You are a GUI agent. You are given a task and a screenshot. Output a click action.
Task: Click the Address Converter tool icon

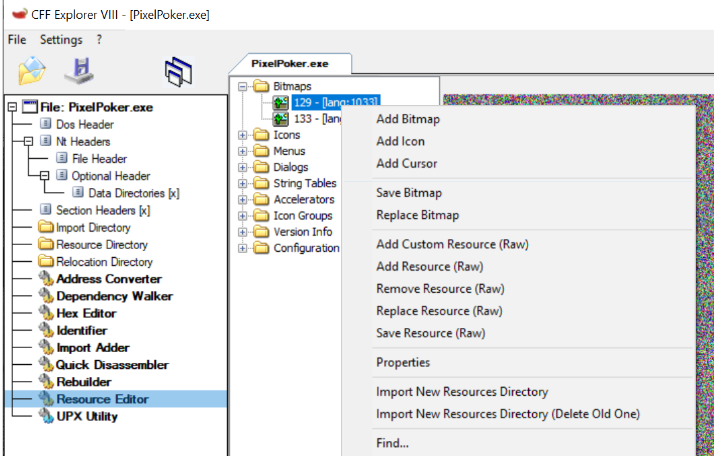(x=46, y=278)
